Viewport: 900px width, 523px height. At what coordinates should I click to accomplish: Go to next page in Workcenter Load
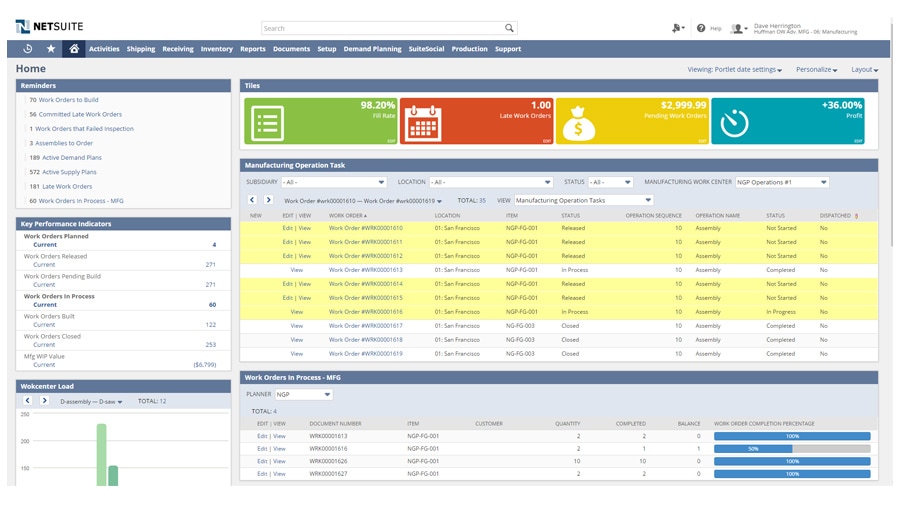click(44, 401)
